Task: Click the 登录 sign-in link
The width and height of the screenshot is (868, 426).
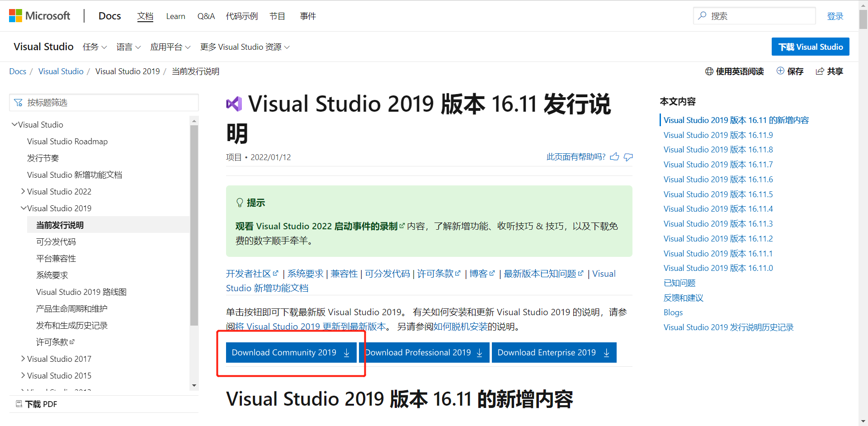Action: [x=835, y=16]
